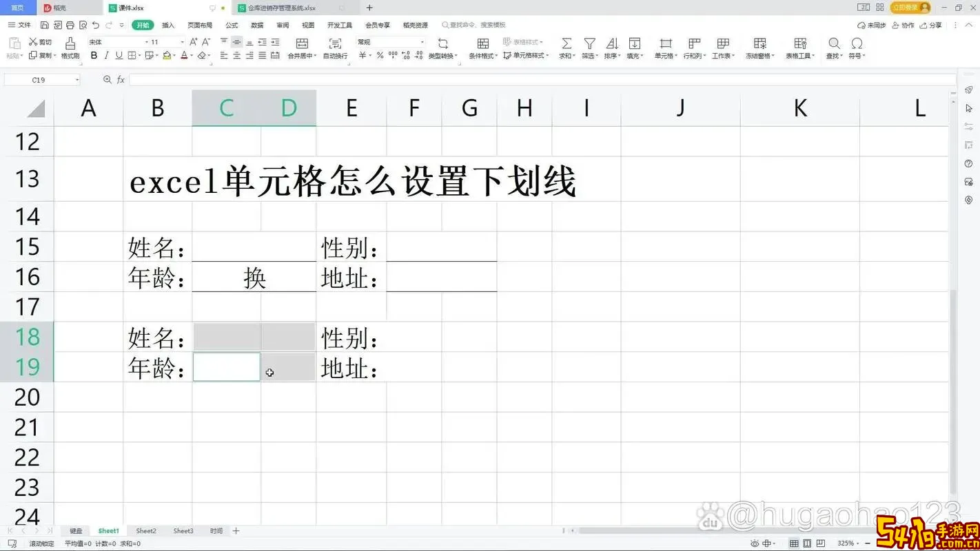Decrease font size with A- icon
Viewport: 980px width, 551px height.
tap(205, 42)
